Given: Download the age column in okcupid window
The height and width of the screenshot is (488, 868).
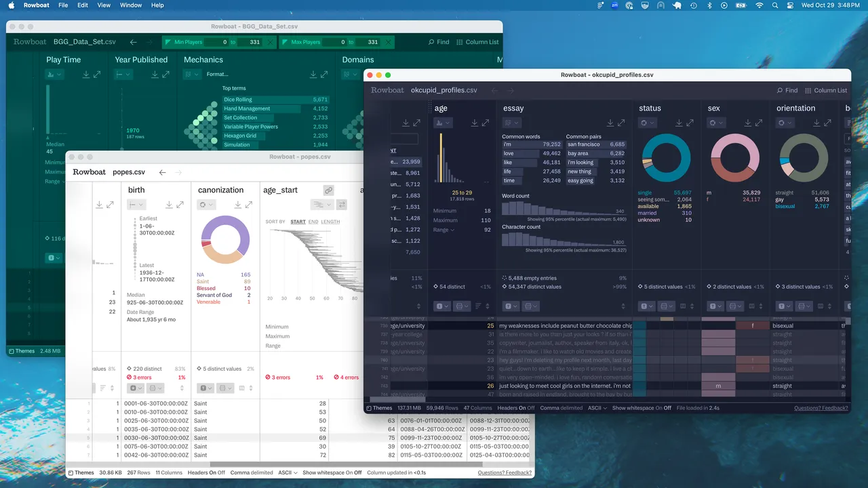Looking at the screenshot, I should (473, 123).
